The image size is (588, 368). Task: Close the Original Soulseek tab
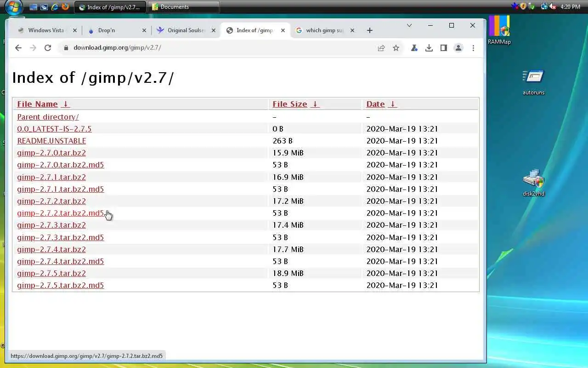214,30
